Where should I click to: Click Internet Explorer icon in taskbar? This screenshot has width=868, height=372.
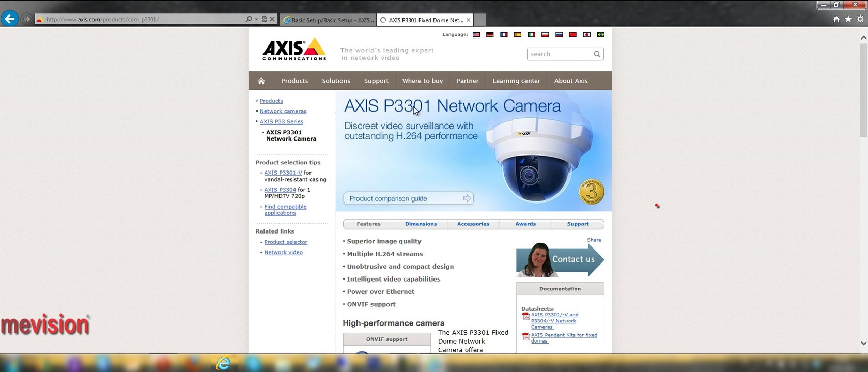tap(223, 363)
